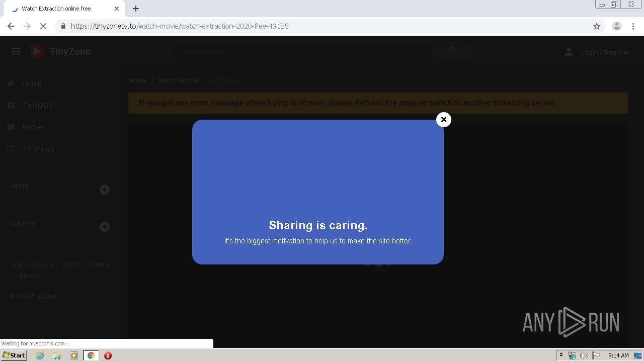Click the Home icon in sidebar
The width and height of the screenshot is (644, 362).
coord(11,83)
